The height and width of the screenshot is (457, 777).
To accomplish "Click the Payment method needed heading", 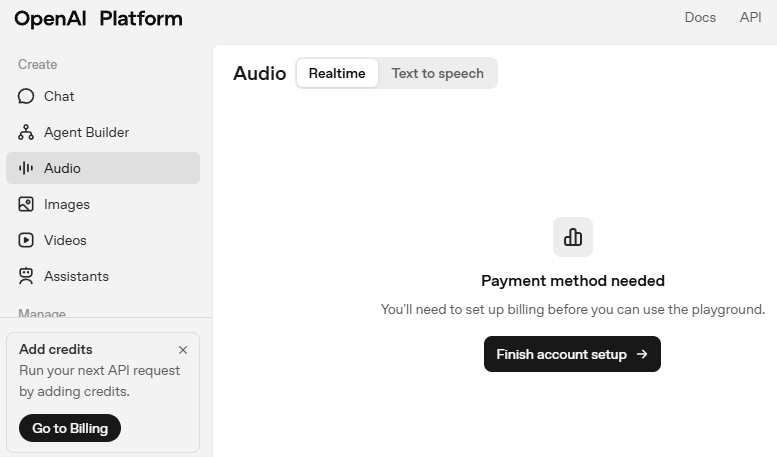I will coord(572,281).
